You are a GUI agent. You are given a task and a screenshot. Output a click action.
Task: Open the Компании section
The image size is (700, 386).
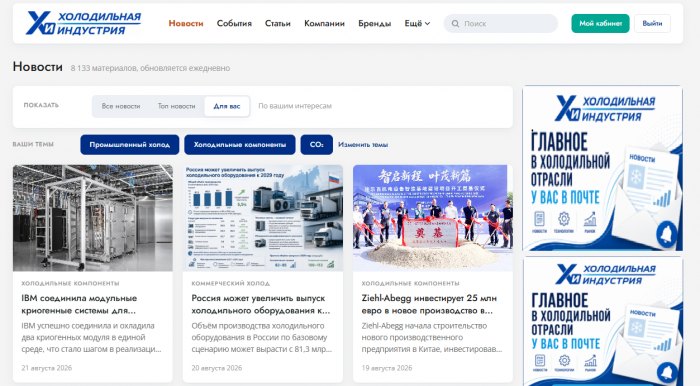coord(324,24)
